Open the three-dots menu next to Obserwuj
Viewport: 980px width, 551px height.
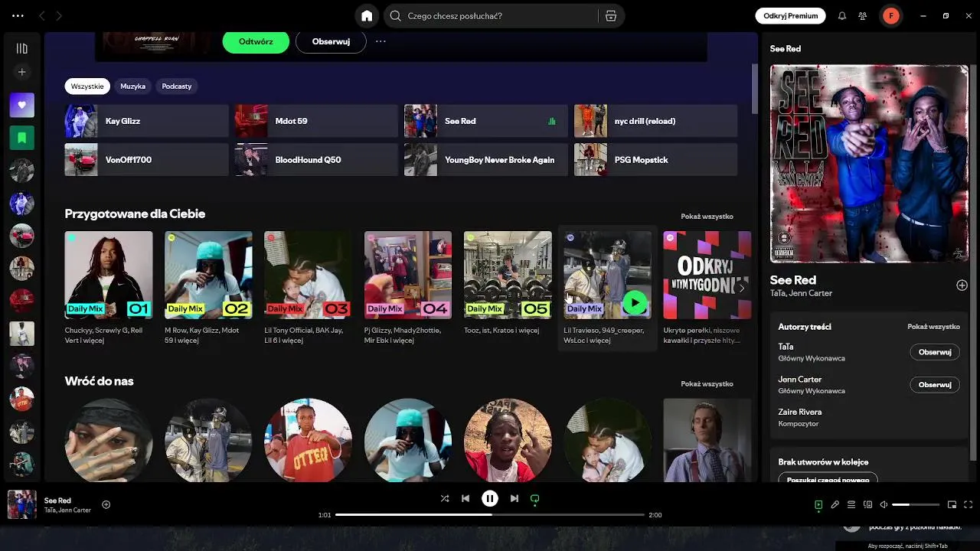point(381,41)
